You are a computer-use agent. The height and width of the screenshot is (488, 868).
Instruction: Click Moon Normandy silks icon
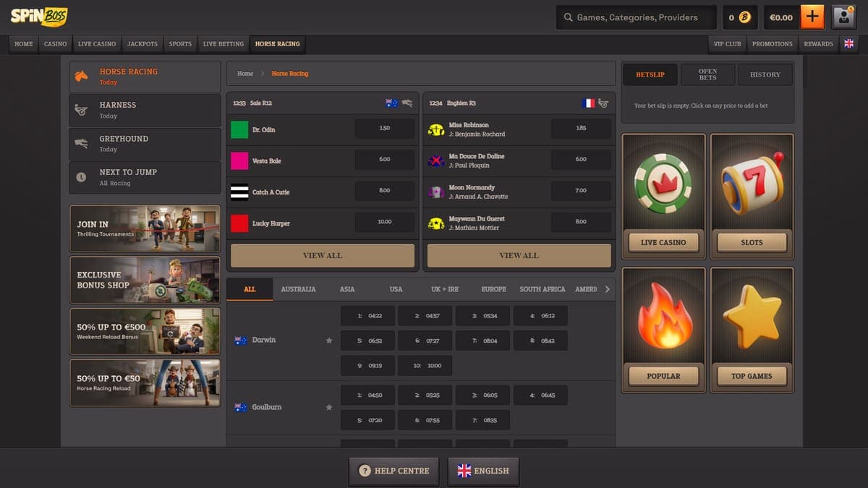point(436,192)
